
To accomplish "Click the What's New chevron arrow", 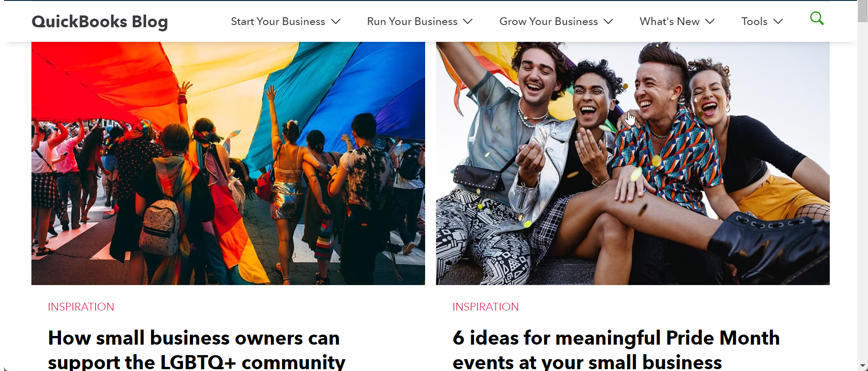I will point(710,21).
